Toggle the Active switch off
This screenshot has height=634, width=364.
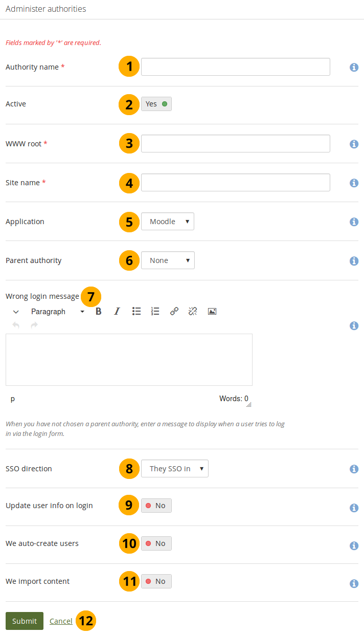[156, 104]
